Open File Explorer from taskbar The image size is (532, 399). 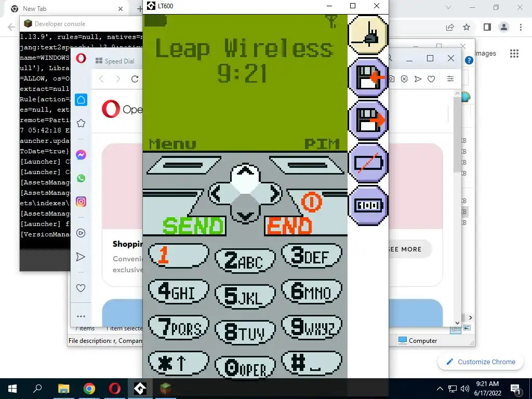[x=63, y=389]
